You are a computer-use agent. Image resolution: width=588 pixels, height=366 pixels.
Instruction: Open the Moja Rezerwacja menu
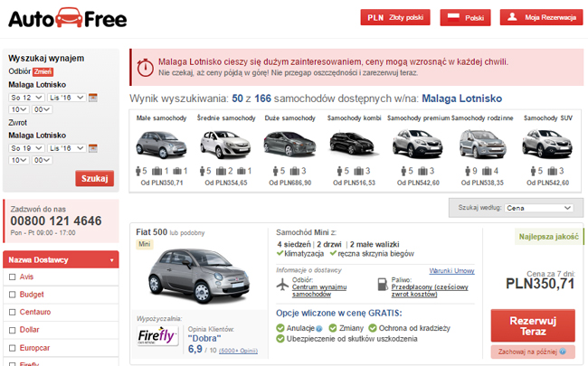[x=540, y=17]
